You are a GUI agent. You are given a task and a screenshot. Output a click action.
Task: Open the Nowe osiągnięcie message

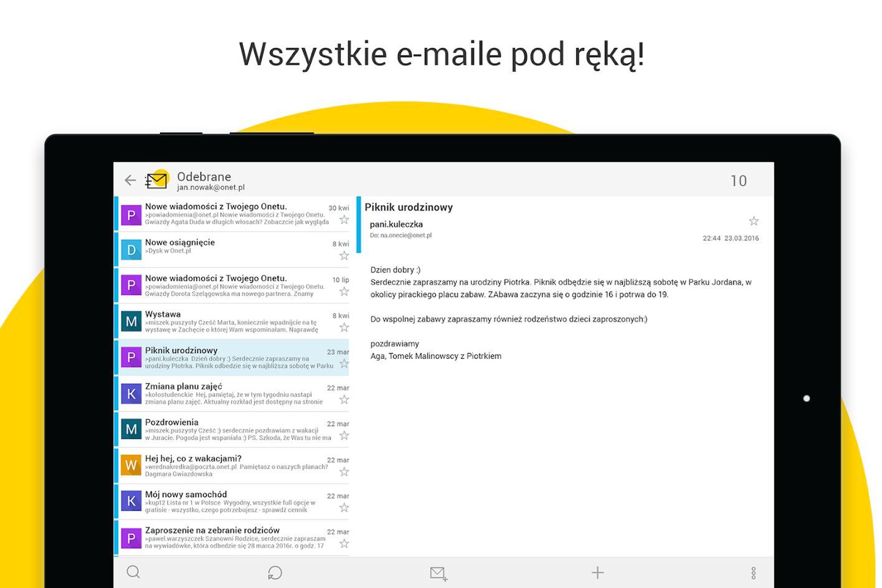pyautogui.click(x=232, y=250)
